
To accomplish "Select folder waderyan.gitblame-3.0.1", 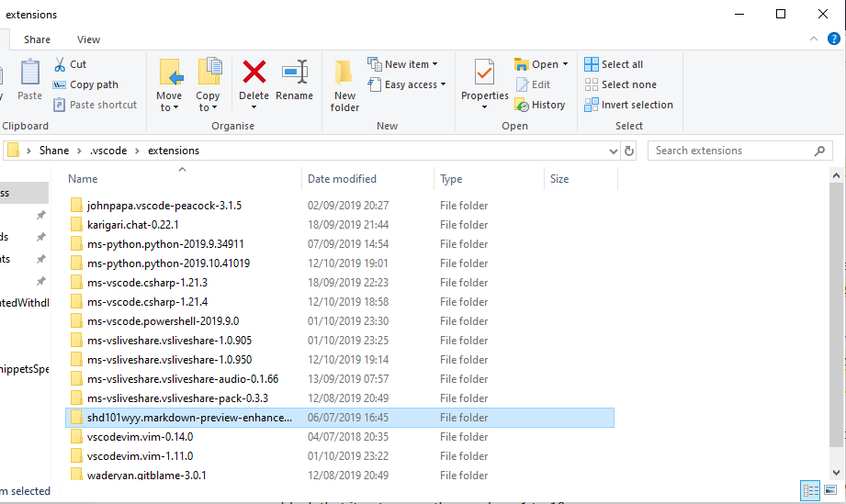I will pos(339,475).
